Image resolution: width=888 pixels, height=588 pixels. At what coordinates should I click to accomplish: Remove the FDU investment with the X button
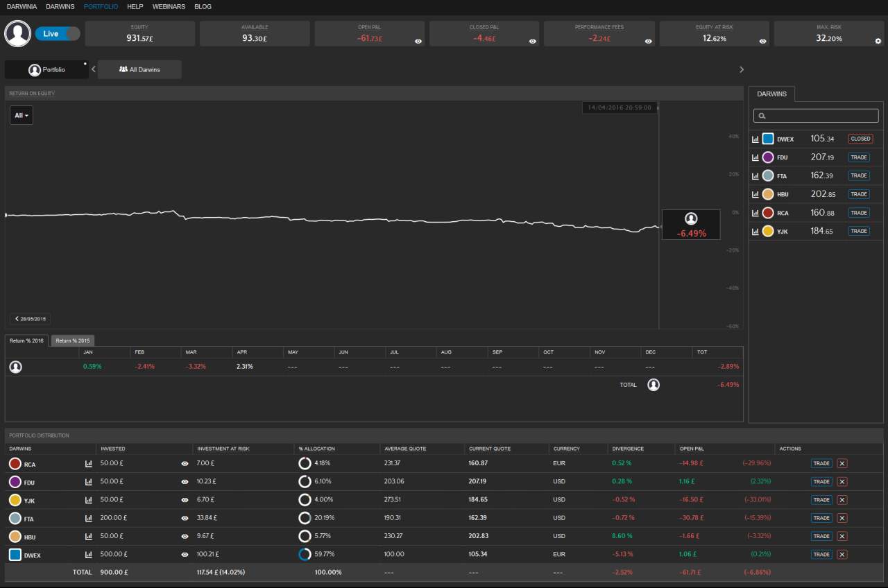pyautogui.click(x=842, y=481)
